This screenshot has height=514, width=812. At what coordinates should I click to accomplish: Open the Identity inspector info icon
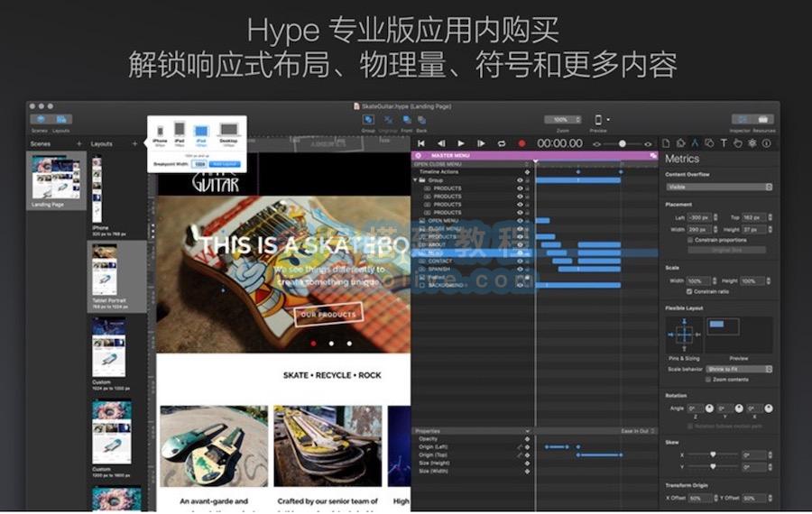(x=766, y=143)
